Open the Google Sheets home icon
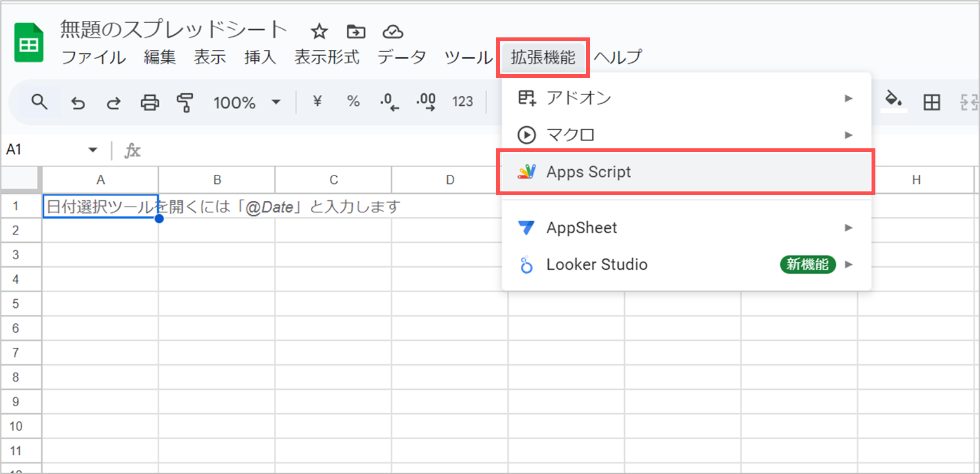The height and width of the screenshot is (474, 980). point(29,42)
